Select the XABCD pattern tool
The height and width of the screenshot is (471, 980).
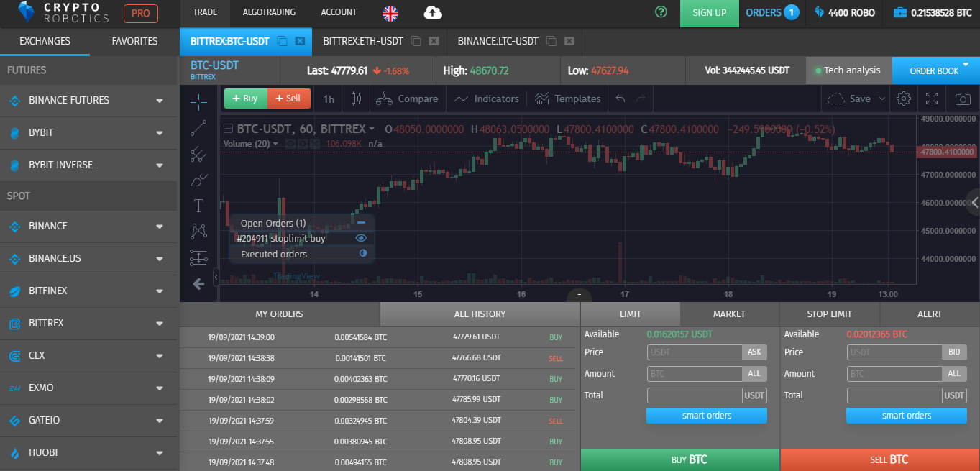click(198, 232)
